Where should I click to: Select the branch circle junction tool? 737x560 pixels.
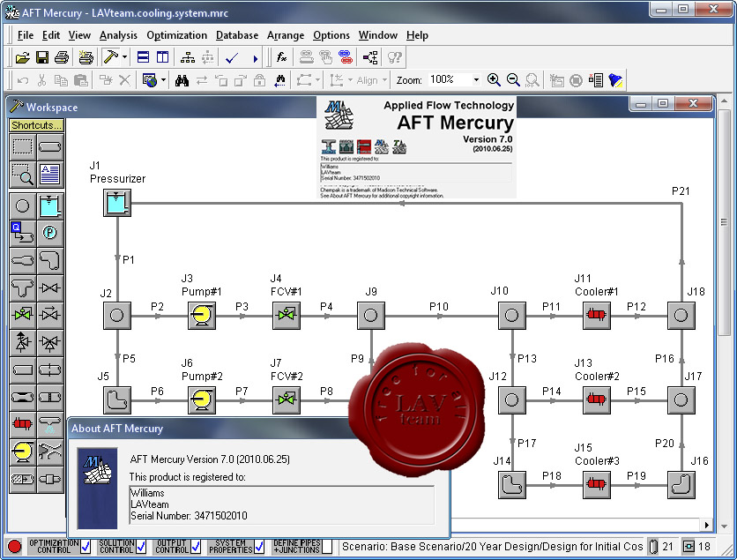click(23, 206)
